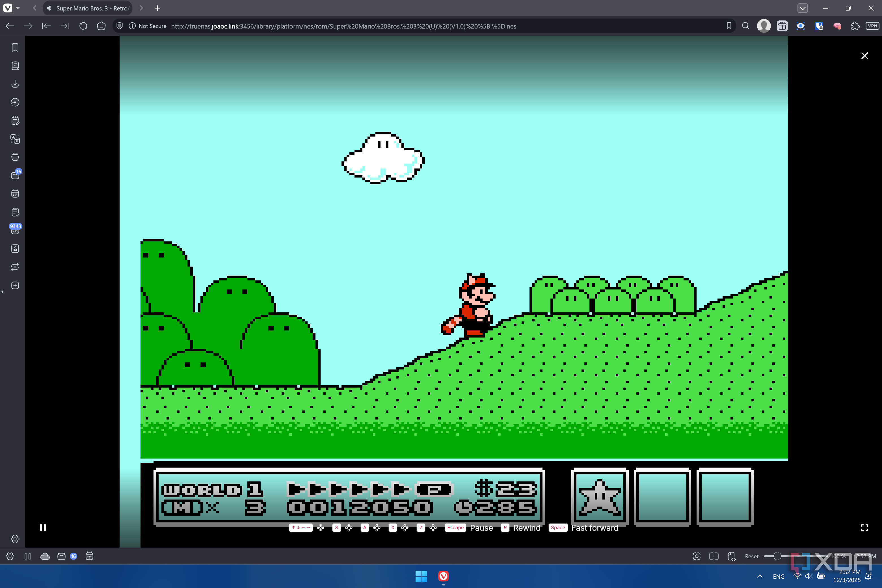Image resolution: width=882 pixels, height=588 pixels.
Task: Click the URL address field
Action: click(343, 26)
